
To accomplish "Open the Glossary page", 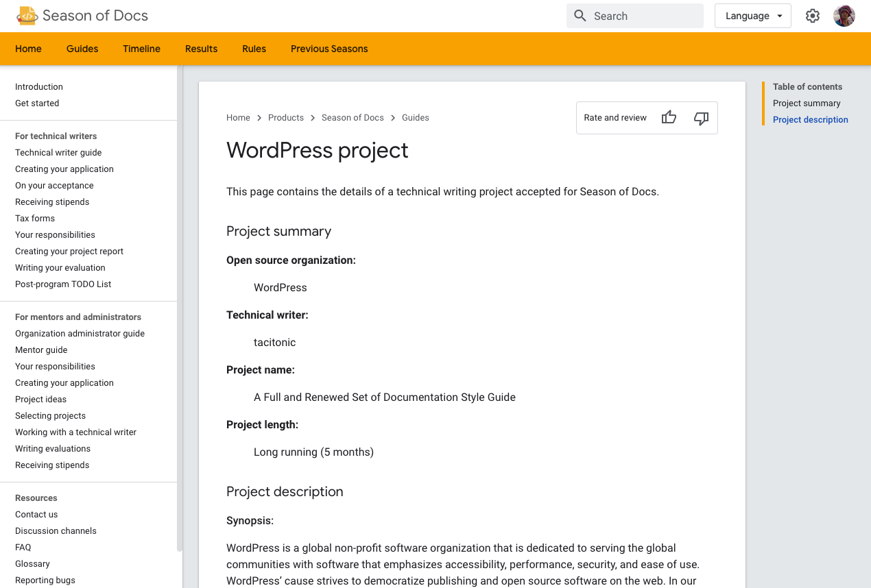I will [x=32, y=563].
